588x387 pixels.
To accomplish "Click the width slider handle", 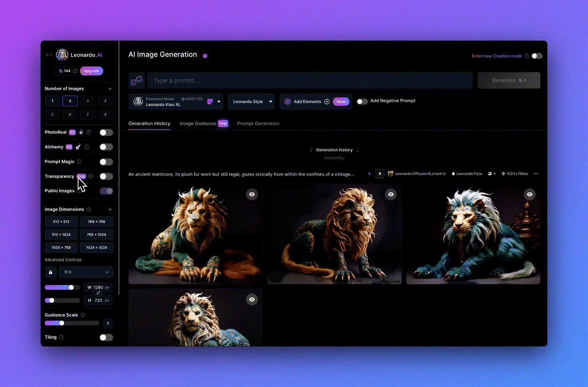I will 71,287.
